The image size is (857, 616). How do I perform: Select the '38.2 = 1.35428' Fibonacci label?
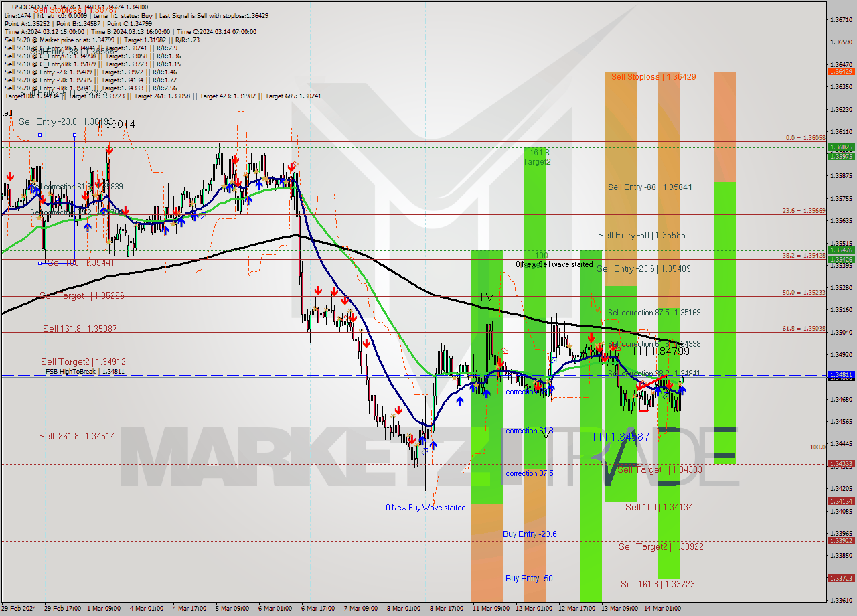(804, 256)
